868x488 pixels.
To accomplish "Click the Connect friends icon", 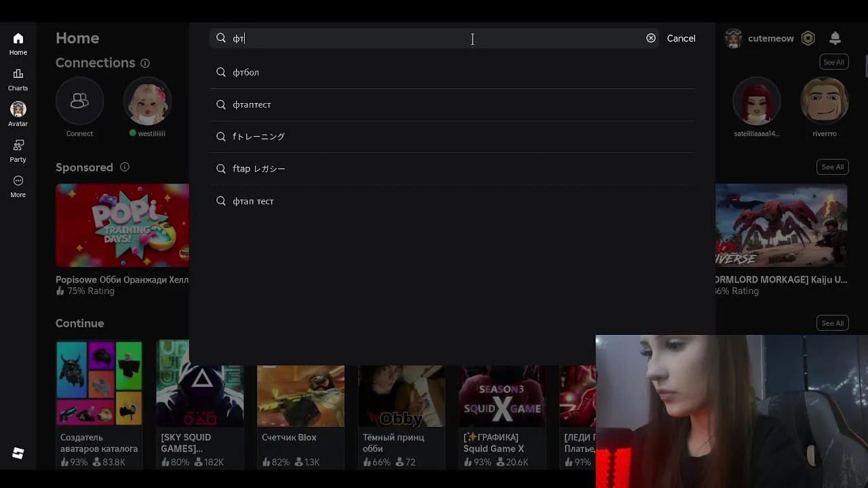I will pyautogui.click(x=79, y=101).
